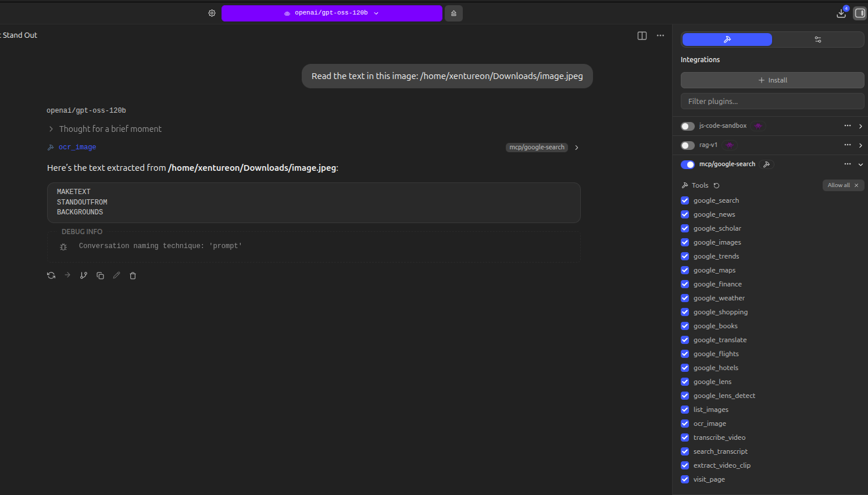Reset tools permissions refresh icon
Screen dimensions: 868x495
[716, 185]
